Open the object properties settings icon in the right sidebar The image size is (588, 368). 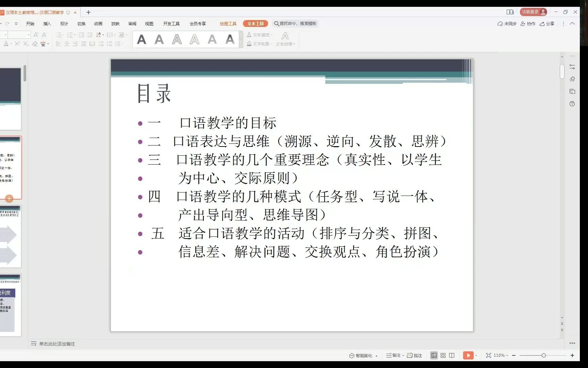click(x=572, y=67)
